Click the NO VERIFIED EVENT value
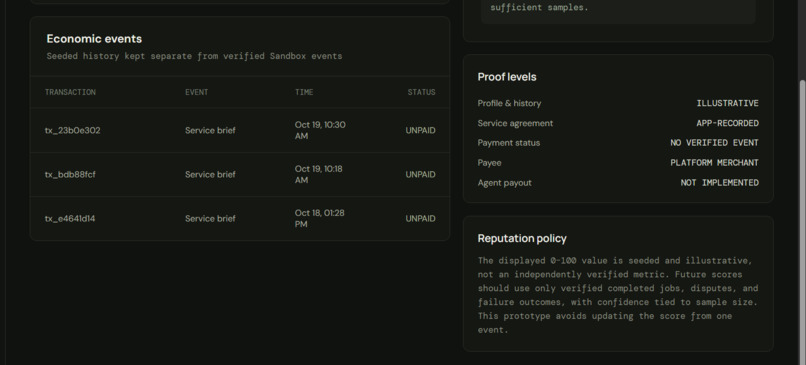 pos(715,143)
